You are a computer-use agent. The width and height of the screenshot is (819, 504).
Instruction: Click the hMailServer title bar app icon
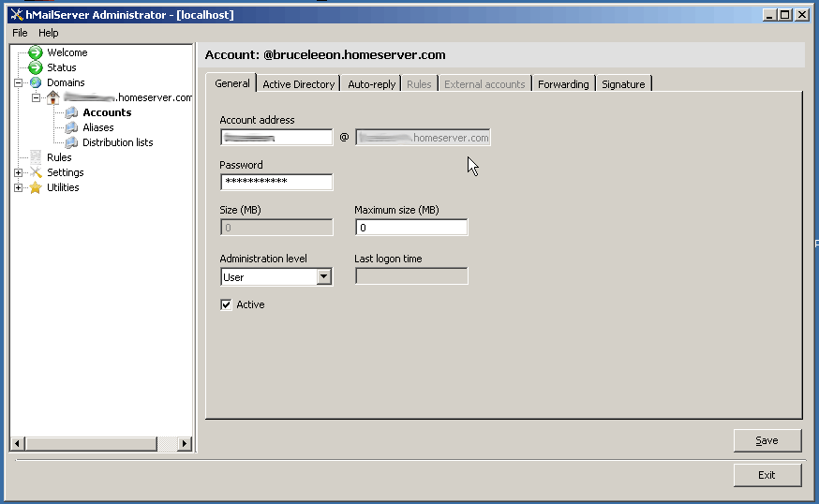tap(17, 15)
